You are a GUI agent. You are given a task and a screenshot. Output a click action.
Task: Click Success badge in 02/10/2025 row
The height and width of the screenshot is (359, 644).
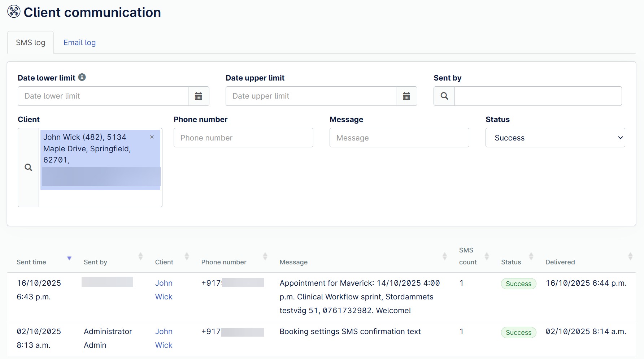click(518, 333)
